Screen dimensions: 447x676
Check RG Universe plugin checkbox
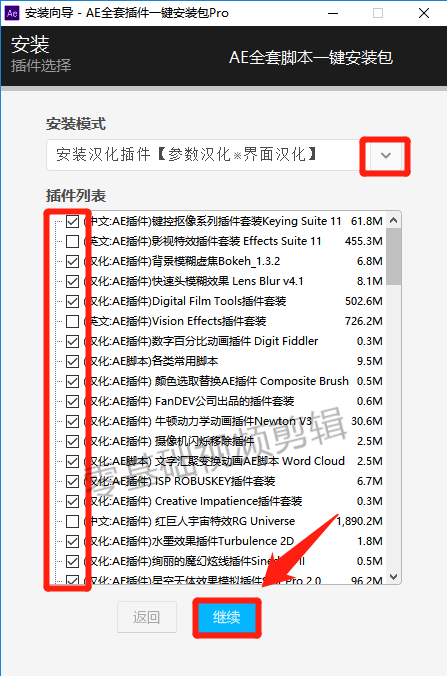pyautogui.click(x=72, y=521)
